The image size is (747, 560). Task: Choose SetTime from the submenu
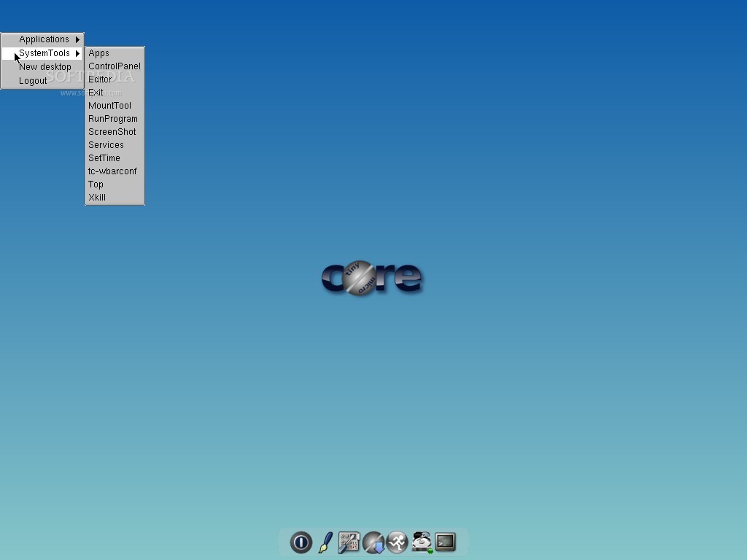[x=104, y=157]
